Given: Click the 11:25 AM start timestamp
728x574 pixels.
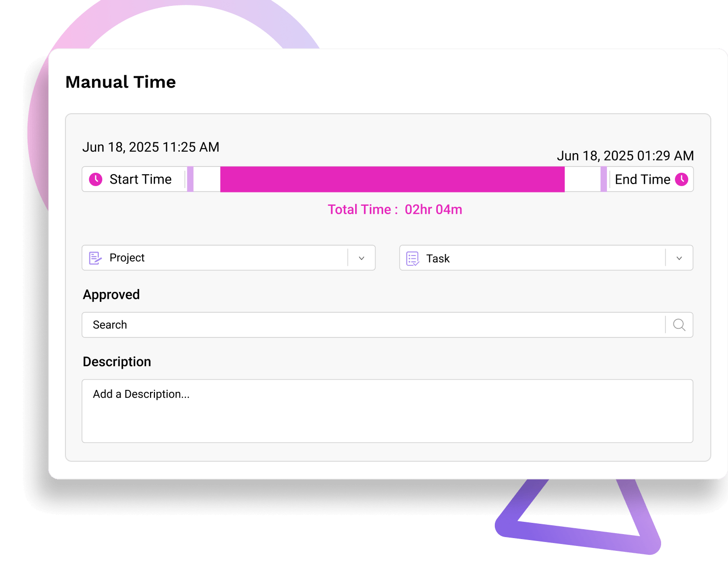Looking at the screenshot, I should [151, 147].
